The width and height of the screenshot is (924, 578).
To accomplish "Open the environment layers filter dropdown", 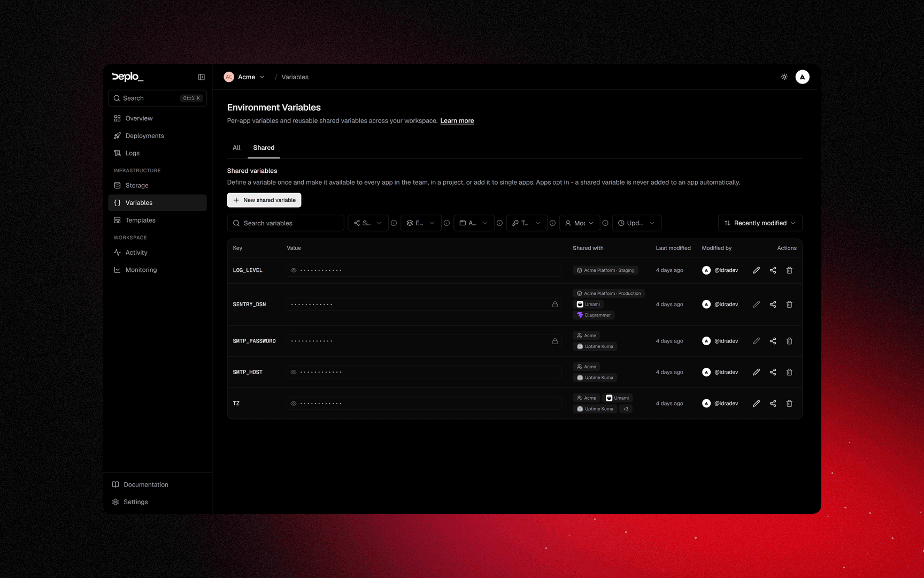I will (x=421, y=223).
